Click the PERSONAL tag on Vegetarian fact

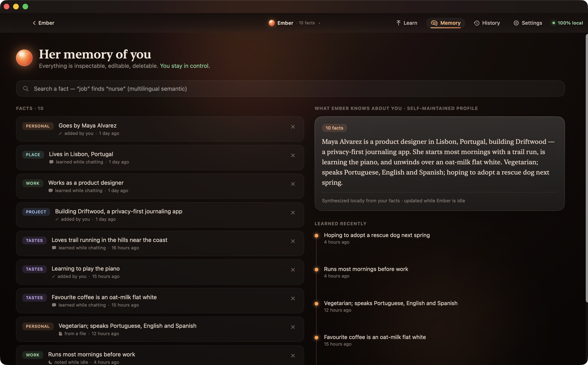coord(38,326)
